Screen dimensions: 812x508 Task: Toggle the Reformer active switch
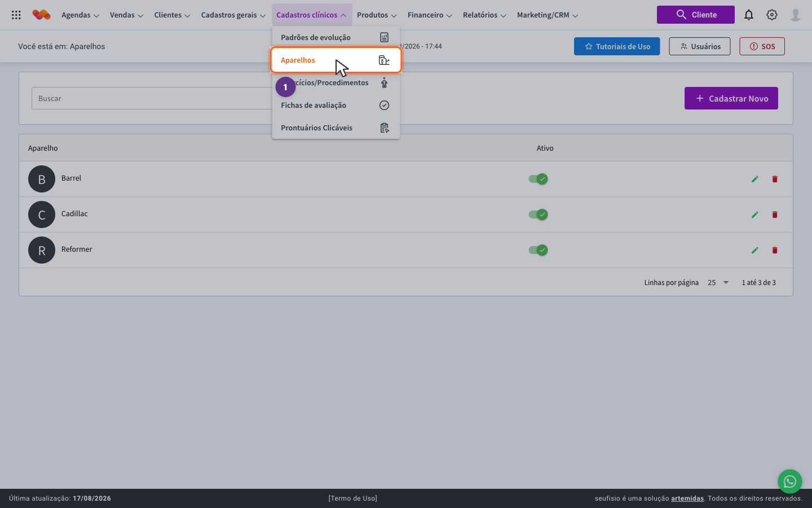pyautogui.click(x=538, y=250)
